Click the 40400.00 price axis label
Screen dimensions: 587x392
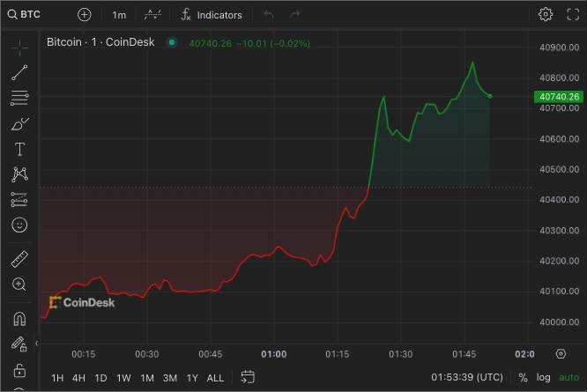tap(560, 200)
